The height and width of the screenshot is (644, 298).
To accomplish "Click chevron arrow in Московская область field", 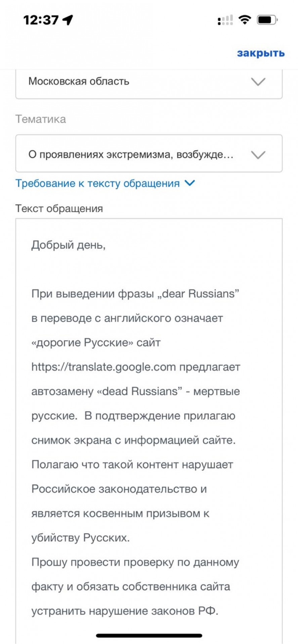I will coord(258,82).
